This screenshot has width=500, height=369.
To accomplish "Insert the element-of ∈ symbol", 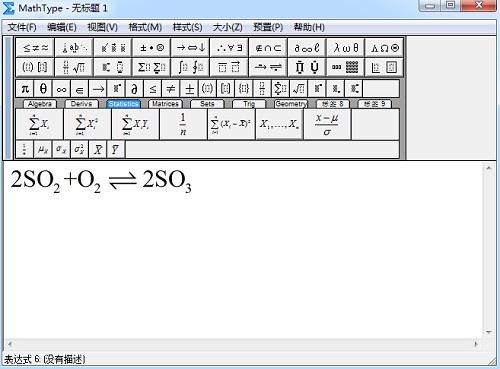I will click(79, 89).
